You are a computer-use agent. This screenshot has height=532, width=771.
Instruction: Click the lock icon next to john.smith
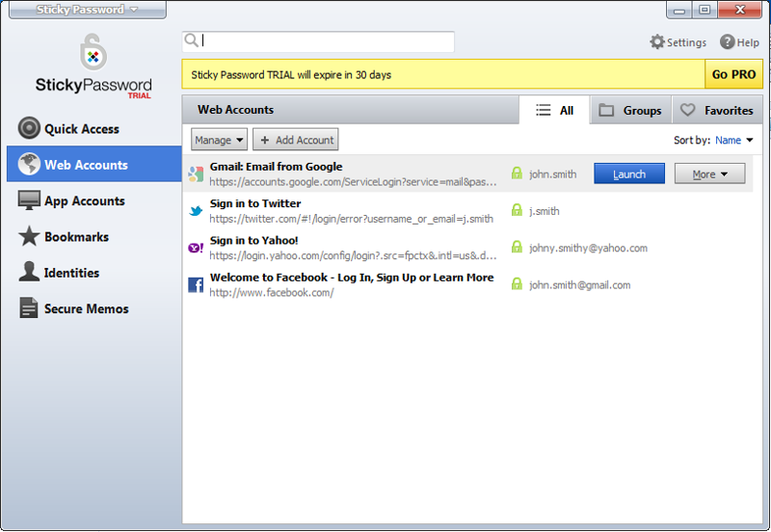tap(517, 173)
